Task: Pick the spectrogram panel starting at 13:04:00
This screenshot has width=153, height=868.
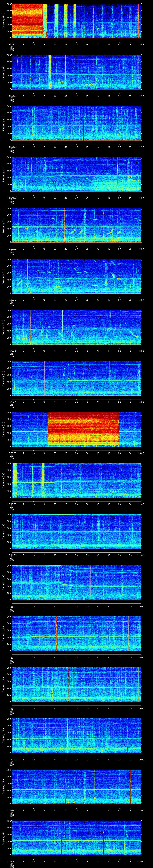Action: (76, 174)
